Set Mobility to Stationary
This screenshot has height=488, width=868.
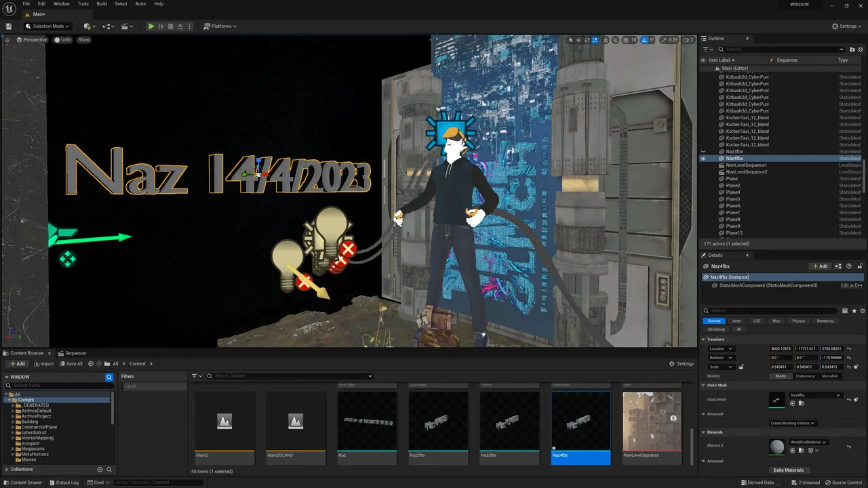click(805, 376)
